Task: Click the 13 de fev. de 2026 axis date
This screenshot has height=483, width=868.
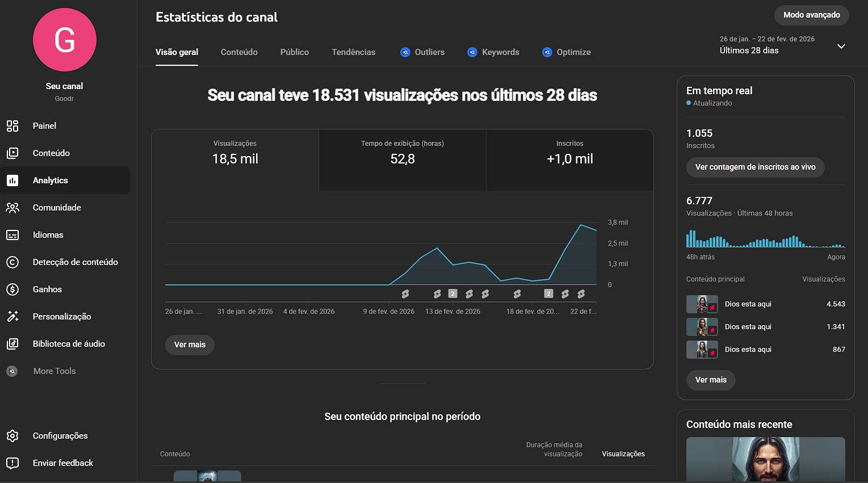Action: click(x=452, y=312)
